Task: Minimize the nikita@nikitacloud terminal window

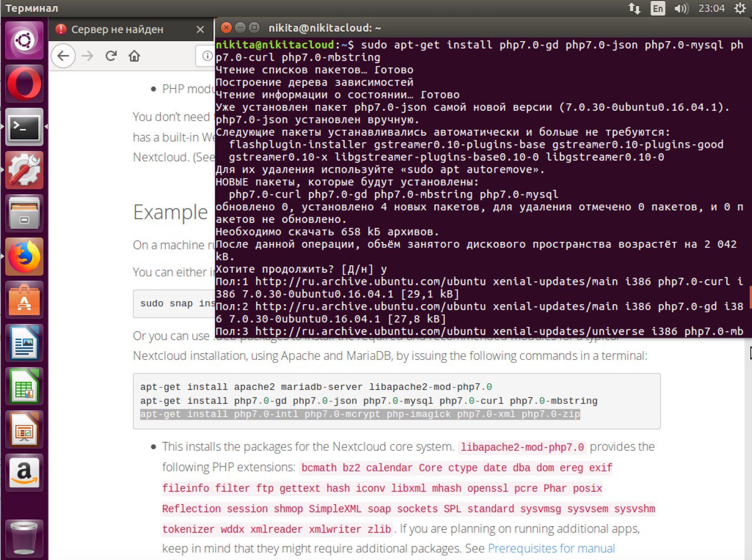Action: [240, 28]
